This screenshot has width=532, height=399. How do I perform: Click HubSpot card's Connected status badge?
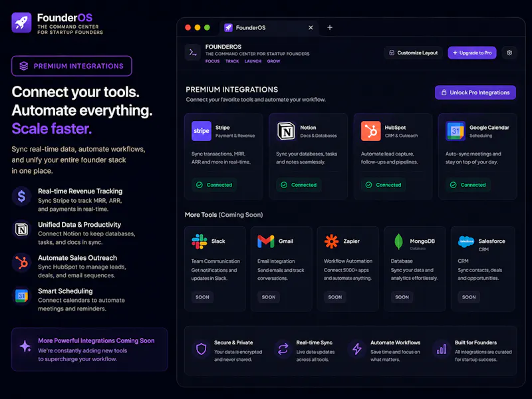click(x=384, y=185)
